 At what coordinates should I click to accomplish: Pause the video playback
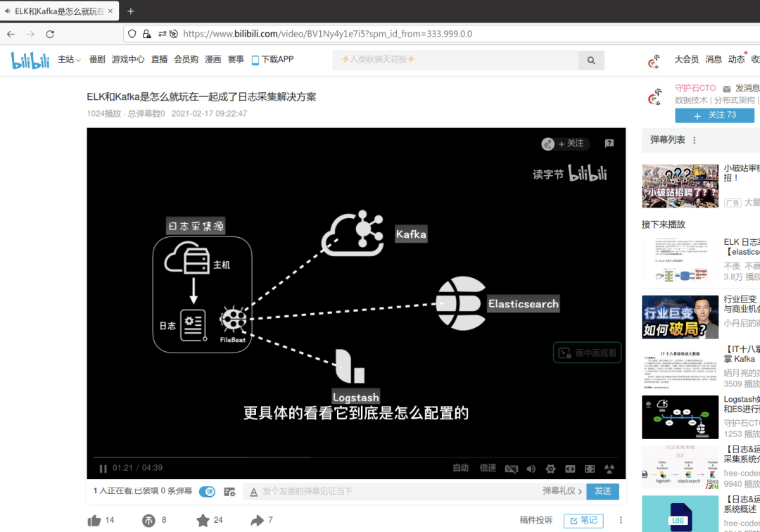tap(103, 469)
